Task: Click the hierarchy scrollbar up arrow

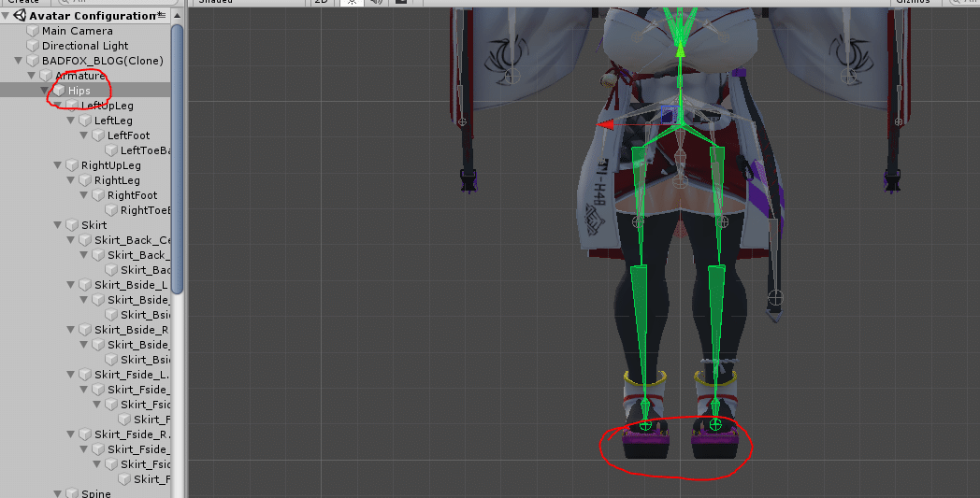Action: 178,15
